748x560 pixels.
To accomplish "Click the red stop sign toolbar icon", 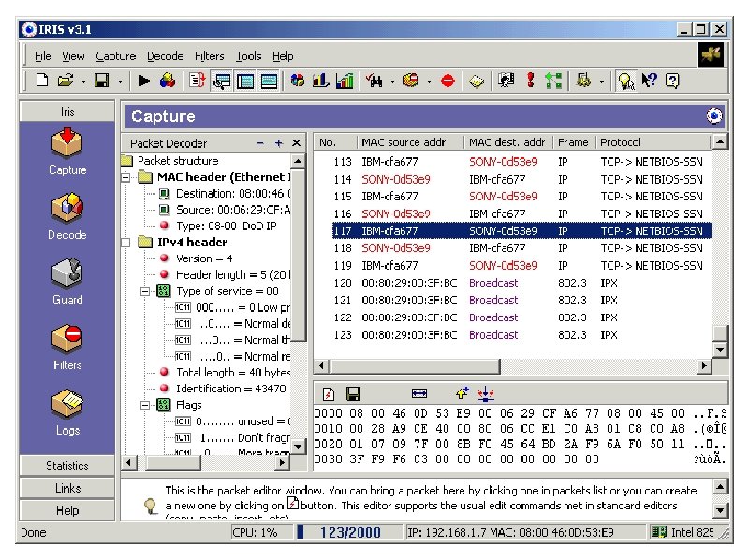I will pos(447,81).
